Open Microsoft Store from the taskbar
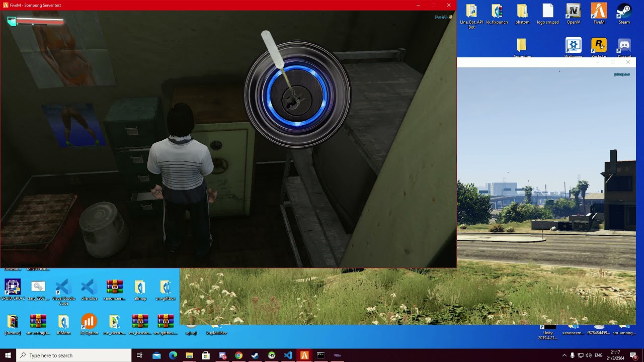Viewport: 644px width, 362px height. pyautogui.click(x=206, y=355)
